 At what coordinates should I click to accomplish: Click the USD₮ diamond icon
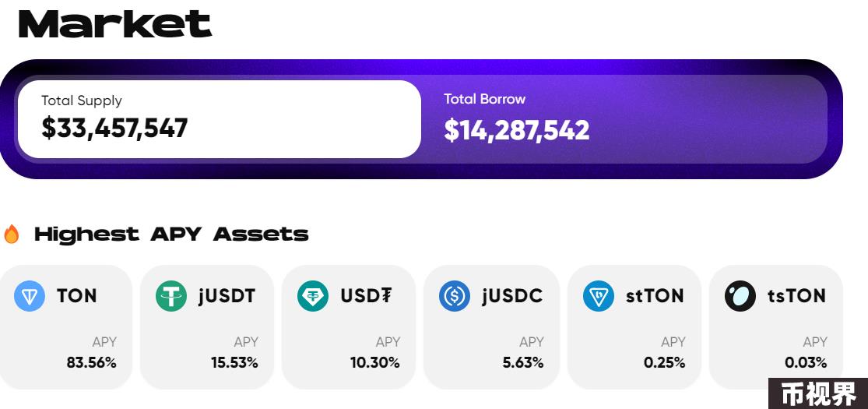click(313, 295)
